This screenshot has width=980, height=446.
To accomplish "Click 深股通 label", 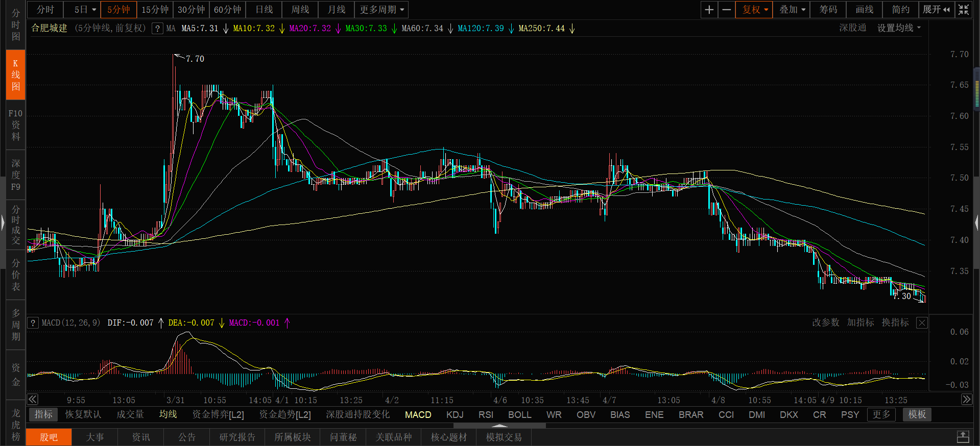I will coord(852,28).
